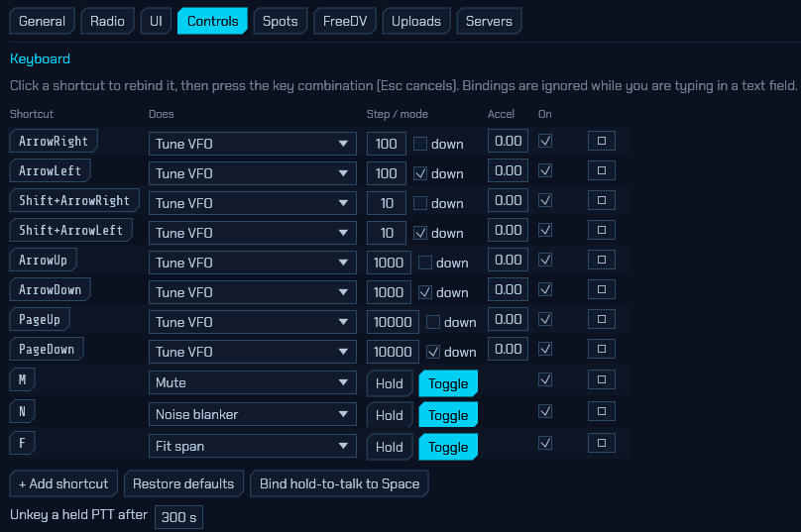Go to the FreeDV tab

click(x=345, y=21)
